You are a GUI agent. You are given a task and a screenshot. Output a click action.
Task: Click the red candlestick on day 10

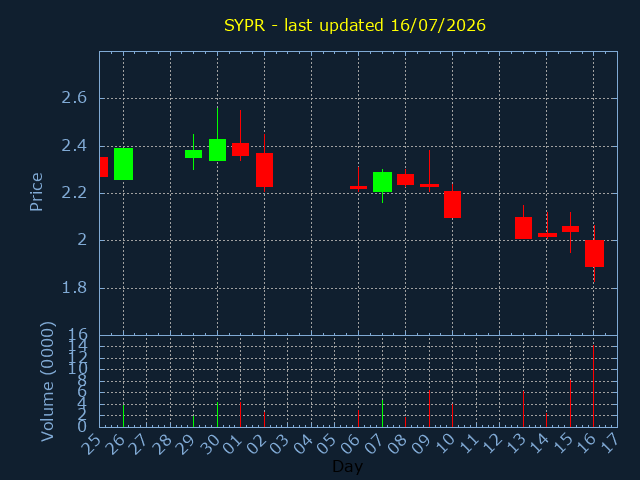pyautogui.click(x=453, y=204)
